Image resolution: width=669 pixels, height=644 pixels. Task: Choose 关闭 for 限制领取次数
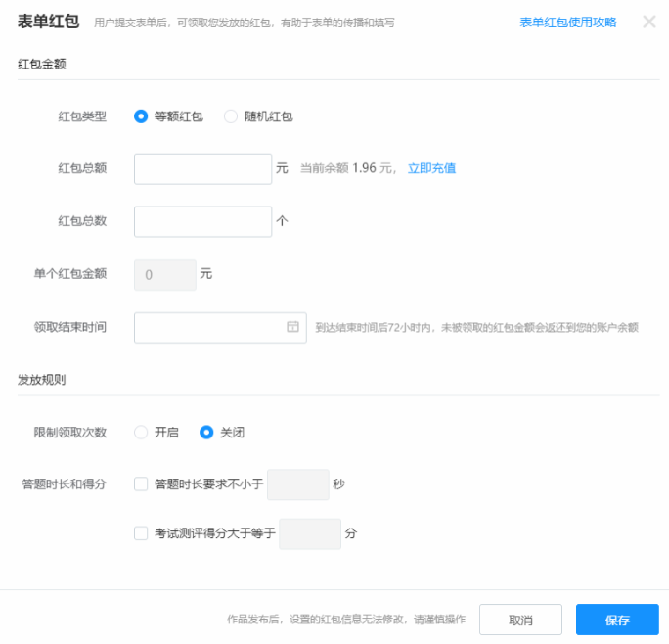coord(206,433)
